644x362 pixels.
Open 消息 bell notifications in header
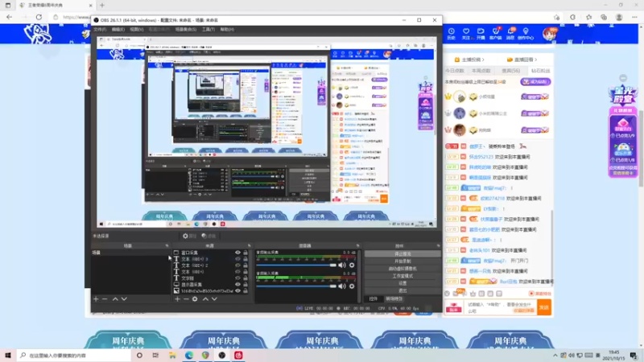click(x=510, y=34)
